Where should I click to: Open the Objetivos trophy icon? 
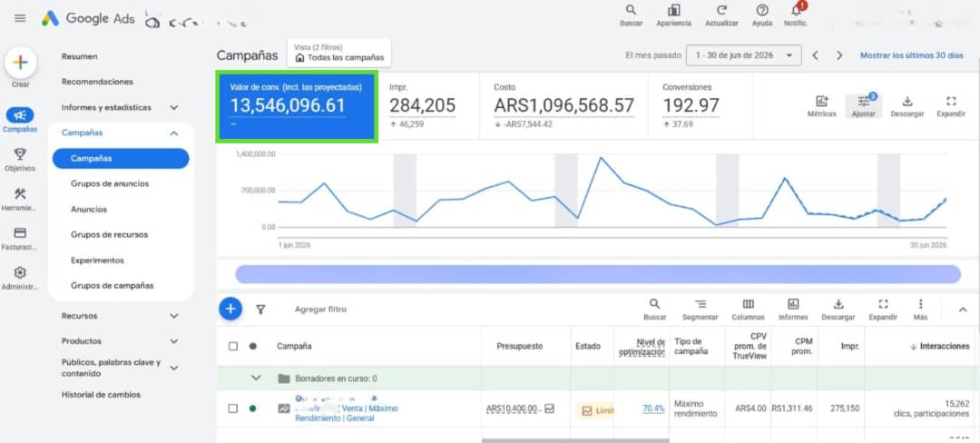(x=20, y=153)
